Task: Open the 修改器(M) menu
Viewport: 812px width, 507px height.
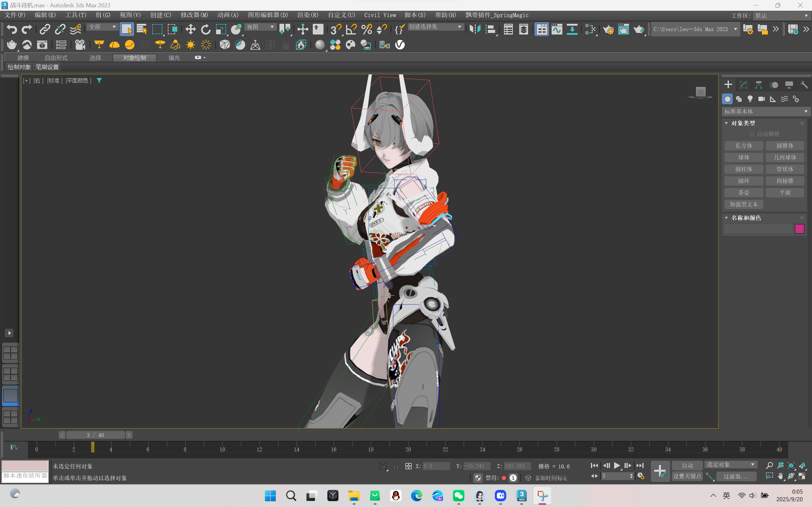Action: [x=194, y=15]
